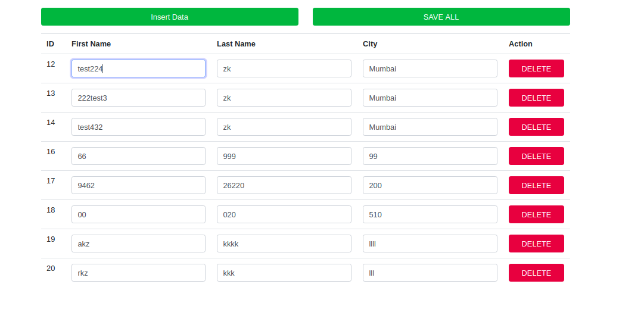
Task: Focus the first name field containing test224
Action: tap(138, 68)
